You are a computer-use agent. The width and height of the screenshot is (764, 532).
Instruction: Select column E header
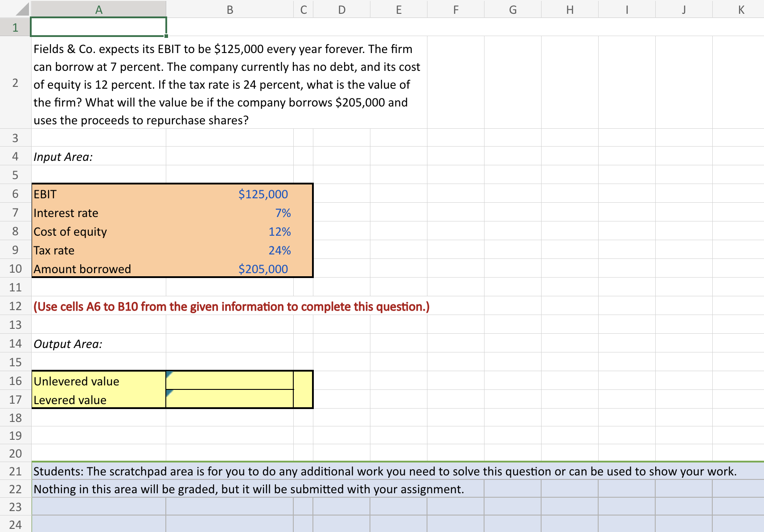coord(398,9)
